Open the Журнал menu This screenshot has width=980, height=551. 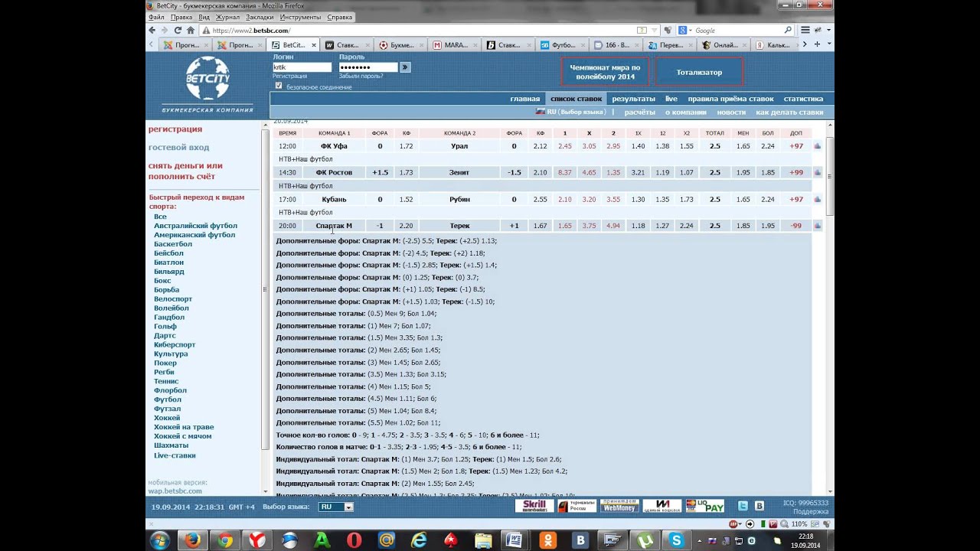point(227,17)
